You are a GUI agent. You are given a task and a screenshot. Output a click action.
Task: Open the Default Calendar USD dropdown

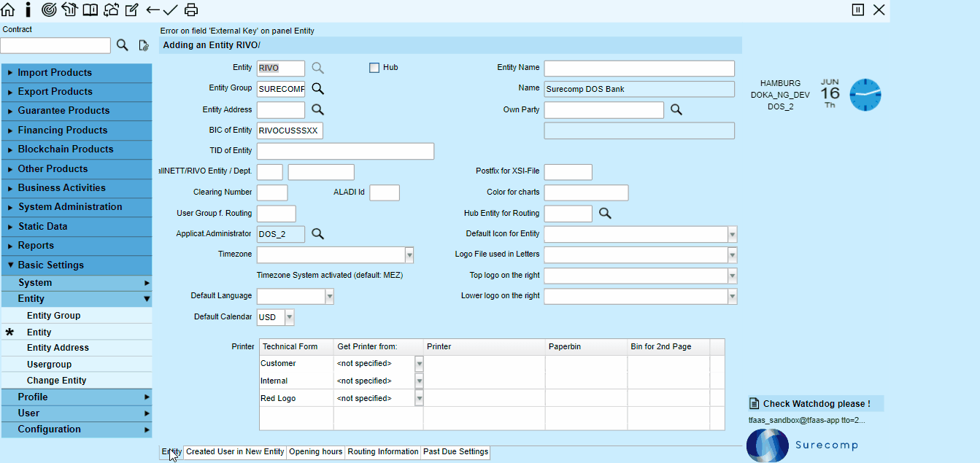(290, 317)
